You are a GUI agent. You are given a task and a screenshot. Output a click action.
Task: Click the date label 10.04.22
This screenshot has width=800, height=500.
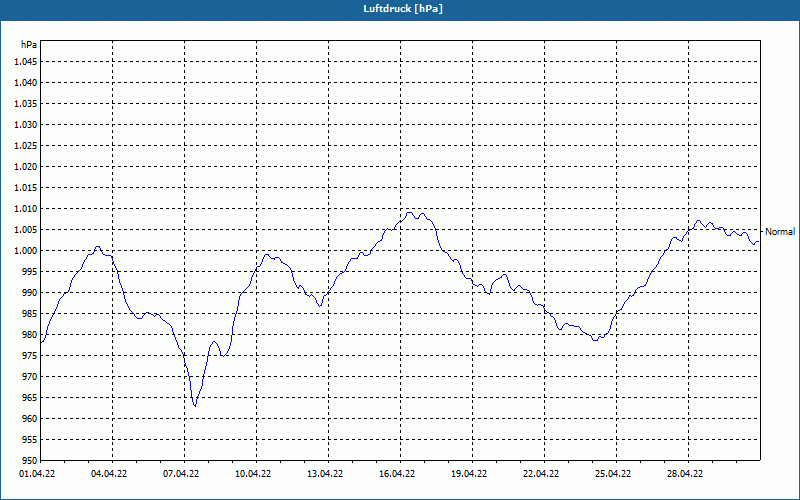(x=253, y=474)
